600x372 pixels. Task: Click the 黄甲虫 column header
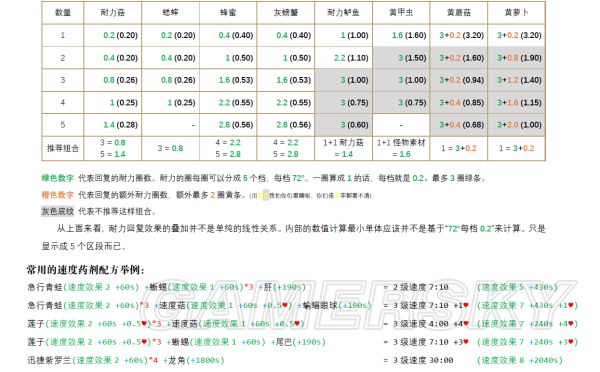click(x=401, y=13)
